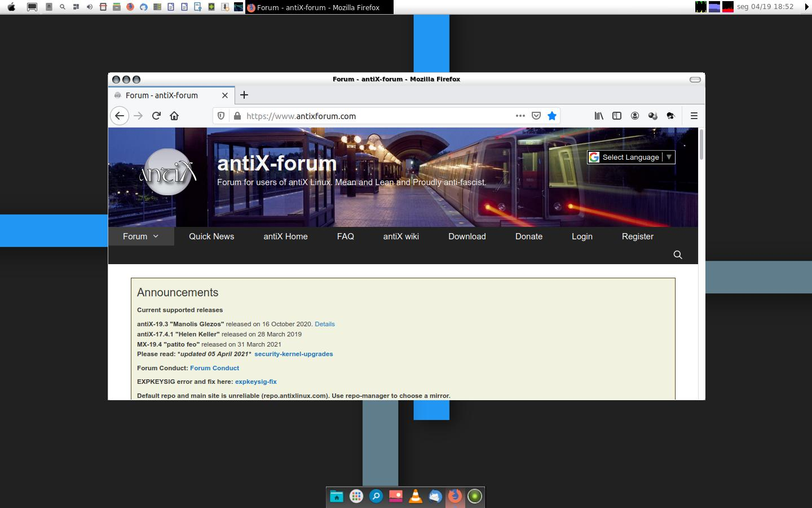Open the forum search magnifier
The width and height of the screenshot is (812, 508).
pos(678,255)
